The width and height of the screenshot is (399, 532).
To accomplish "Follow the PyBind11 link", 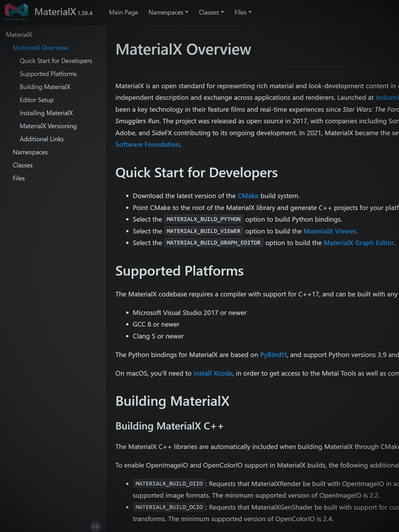I will [273, 355].
